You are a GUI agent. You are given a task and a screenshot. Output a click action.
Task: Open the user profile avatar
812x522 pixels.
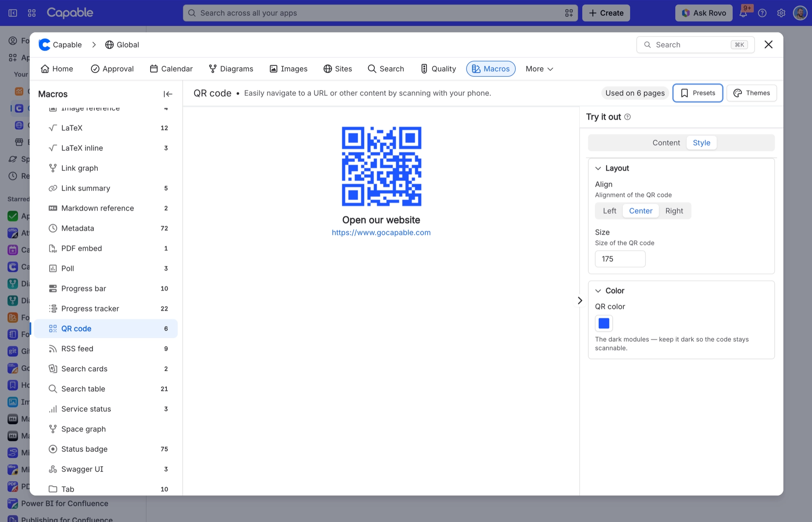pyautogui.click(x=800, y=13)
